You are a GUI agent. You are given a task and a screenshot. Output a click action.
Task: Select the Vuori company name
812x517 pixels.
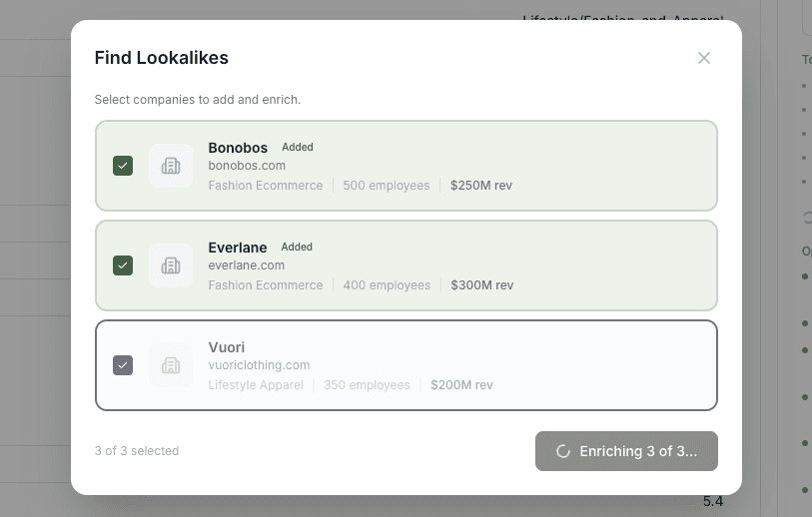click(x=227, y=347)
